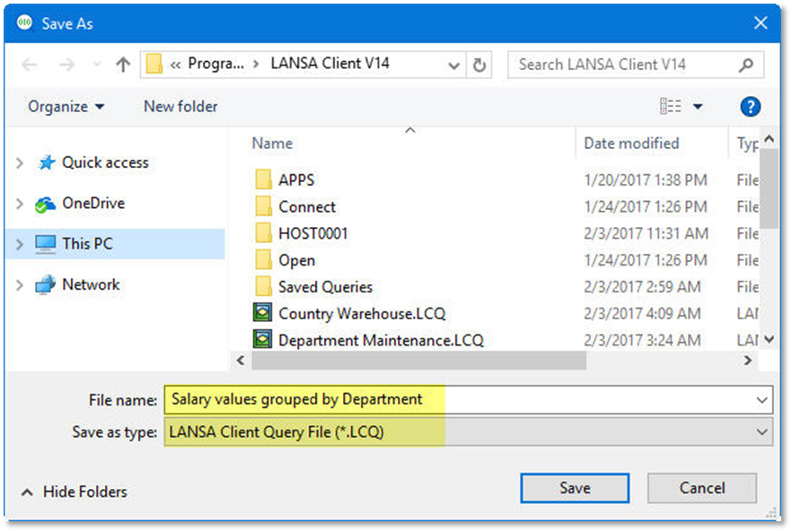This screenshot has width=792, height=532.
Task: Change the view layout icon
Action: pos(670,106)
